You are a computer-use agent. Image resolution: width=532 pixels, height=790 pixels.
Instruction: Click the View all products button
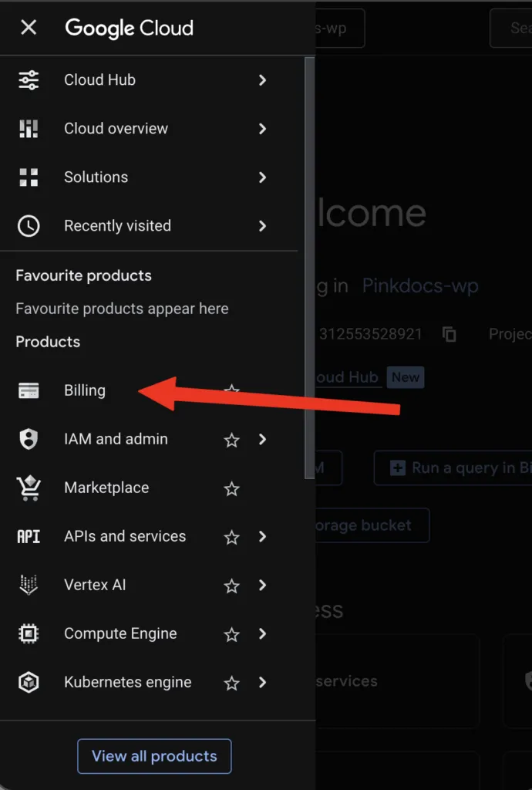click(x=154, y=756)
